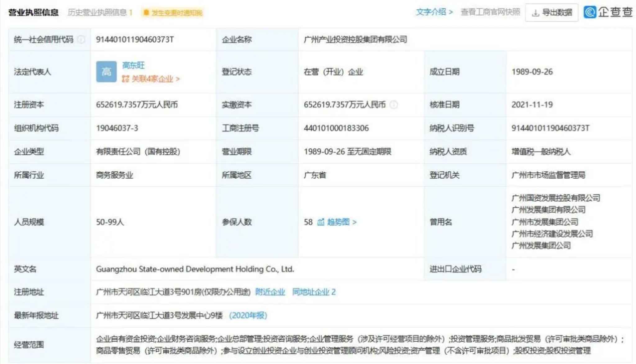
Task: Click the 高 avatar of the legal representative
Action: pos(106,72)
